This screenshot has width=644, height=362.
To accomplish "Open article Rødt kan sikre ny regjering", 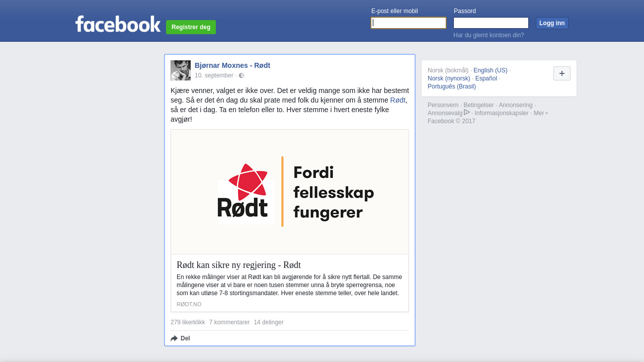I will (x=238, y=265).
